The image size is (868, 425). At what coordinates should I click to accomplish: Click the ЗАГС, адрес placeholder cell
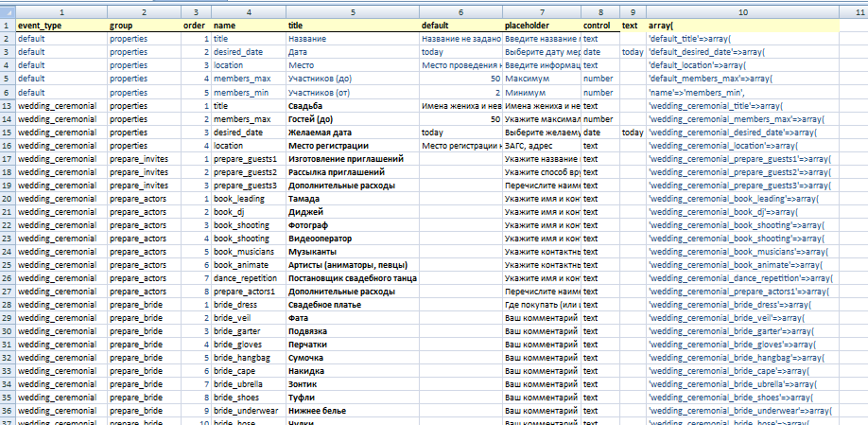pyautogui.click(x=542, y=146)
